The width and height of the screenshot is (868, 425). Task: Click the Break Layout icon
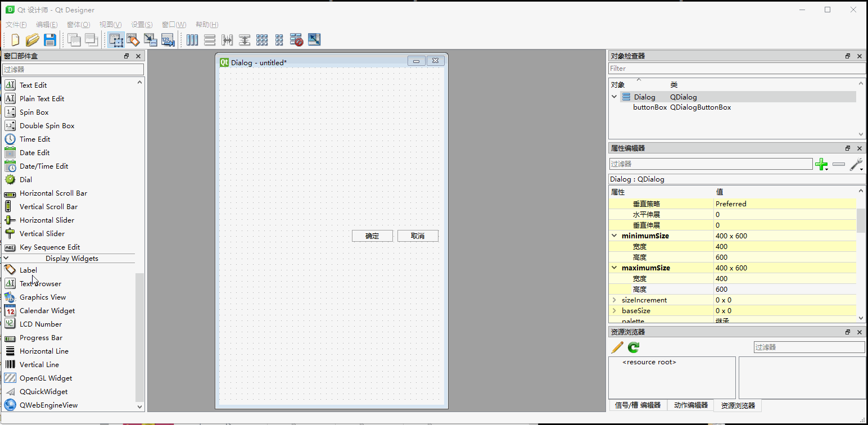point(296,39)
